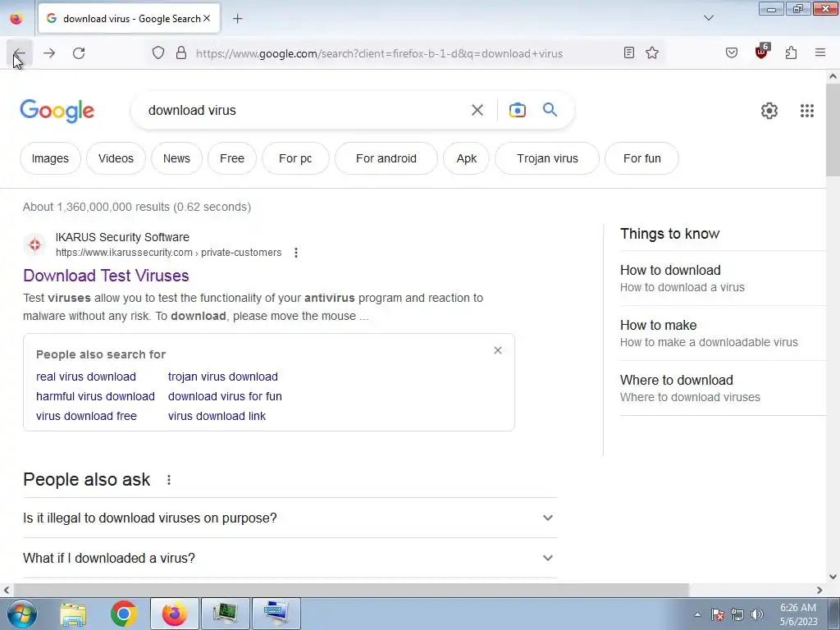Viewport: 840px width, 630px height.
Task: Click the Google logo
Action: 57,111
